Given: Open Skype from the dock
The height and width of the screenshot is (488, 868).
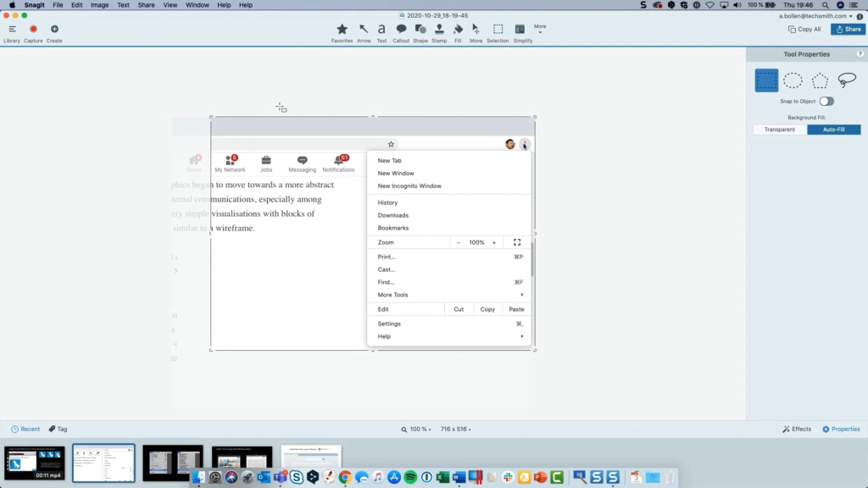Looking at the screenshot, I should pos(296,477).
